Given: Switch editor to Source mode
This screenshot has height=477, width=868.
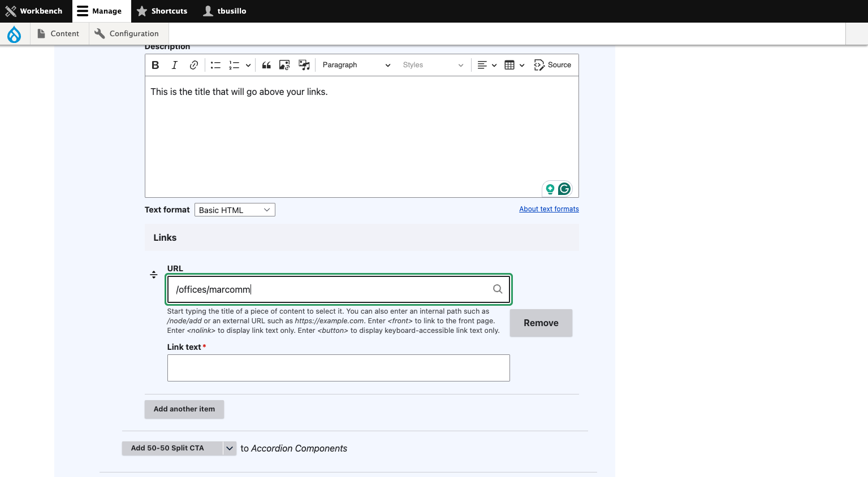Looking at the screenshot, I should point(552,65).
